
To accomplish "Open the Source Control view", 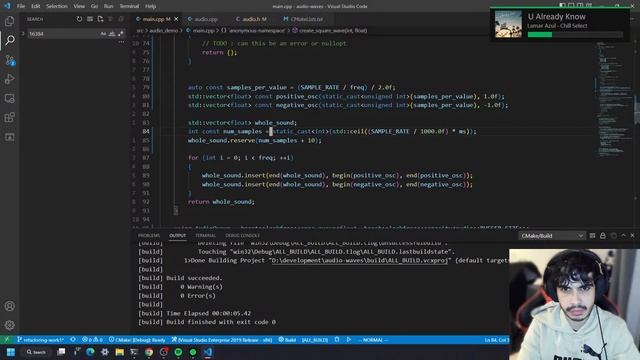I will (x=9, y=60).
